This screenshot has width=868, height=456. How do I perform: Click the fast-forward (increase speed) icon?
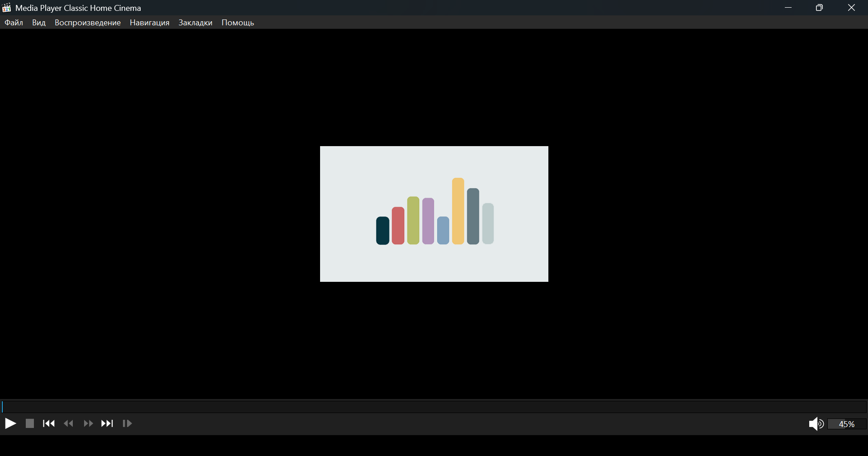click(88, 424)
